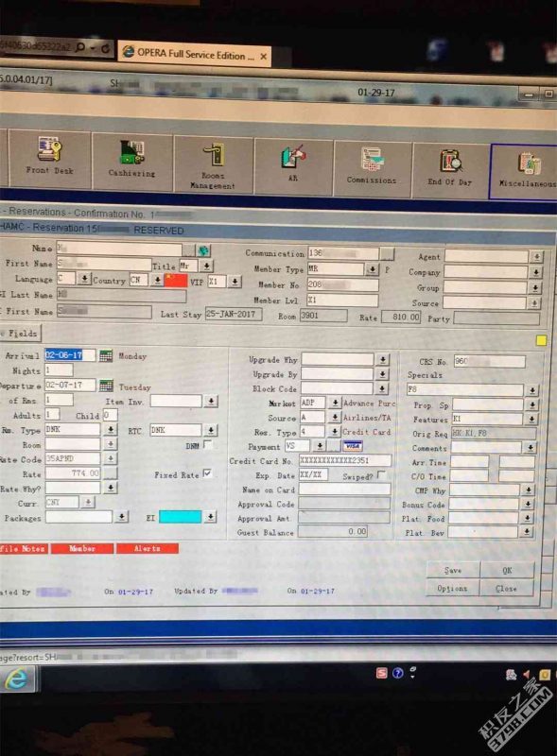The height and width of the screenshot is (756, 557).
Task: Open the Alerts red tab
Action: [148, 548]
